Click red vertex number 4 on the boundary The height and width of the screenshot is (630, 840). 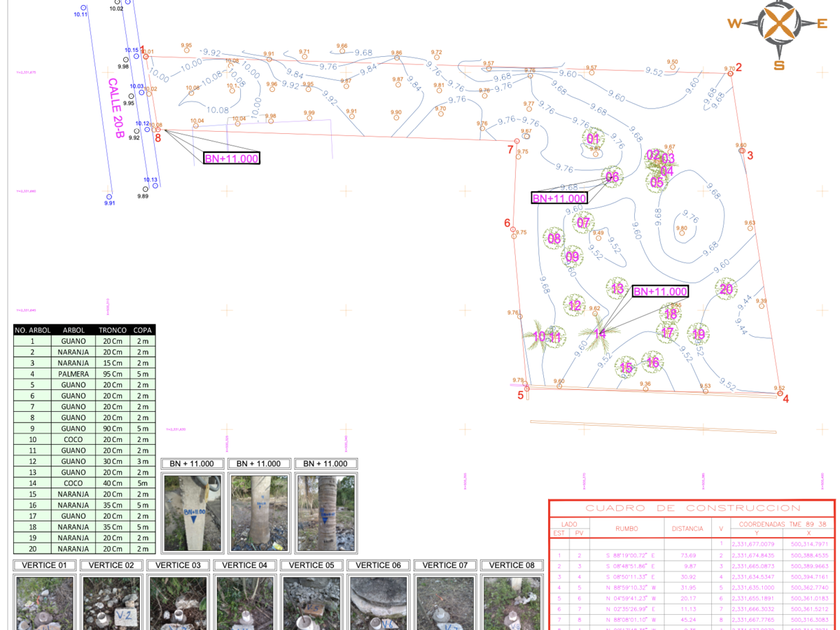(785, 399)
